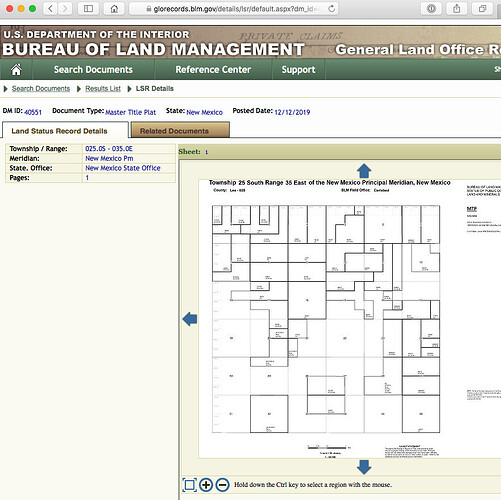Click the Safari share icon
The height and width of the screenshot is (500, 501).
[x=457, y=9]
